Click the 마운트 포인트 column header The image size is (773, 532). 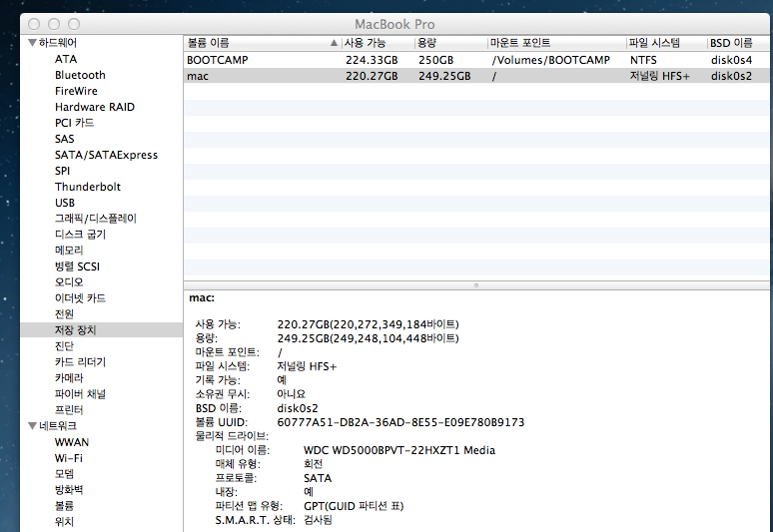tap(554, 43)
